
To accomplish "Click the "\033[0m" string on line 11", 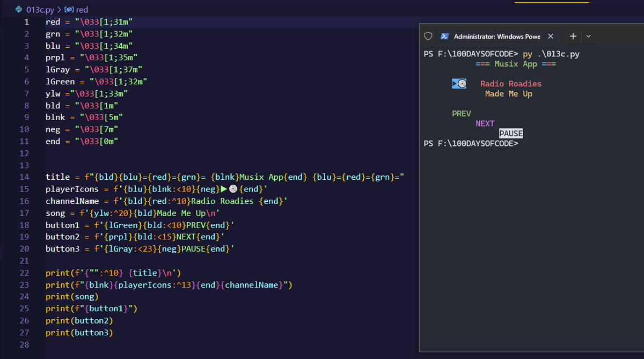I will 97,141.
